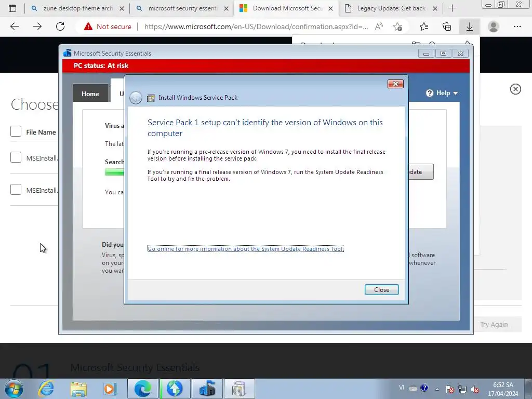
Task: Tick the File Name select-all checkbox
Action: (16, 131)
